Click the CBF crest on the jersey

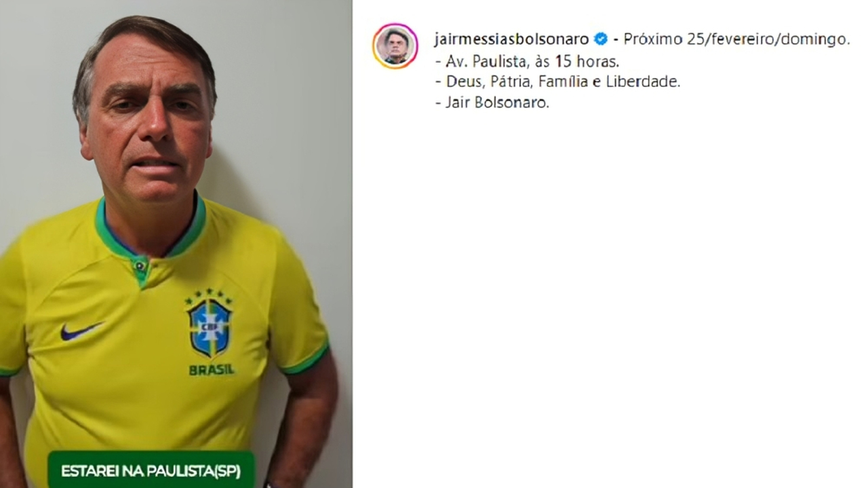[x=210, y=329]
